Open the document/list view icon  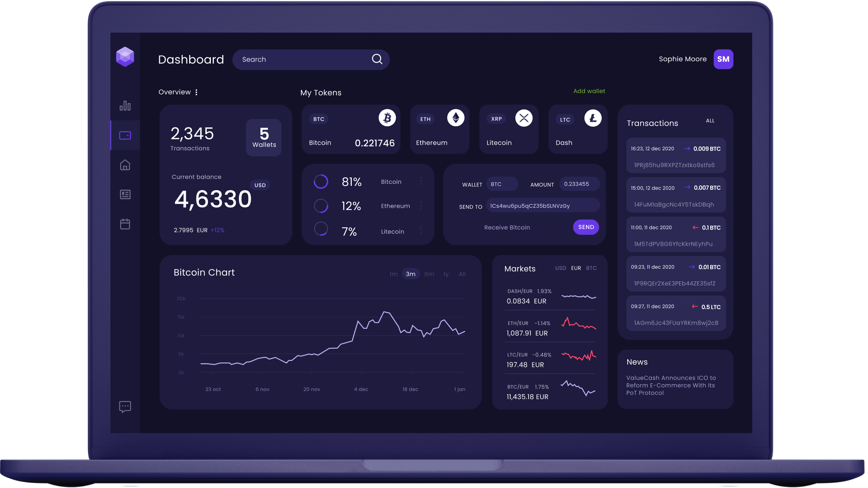pos(124,194)
